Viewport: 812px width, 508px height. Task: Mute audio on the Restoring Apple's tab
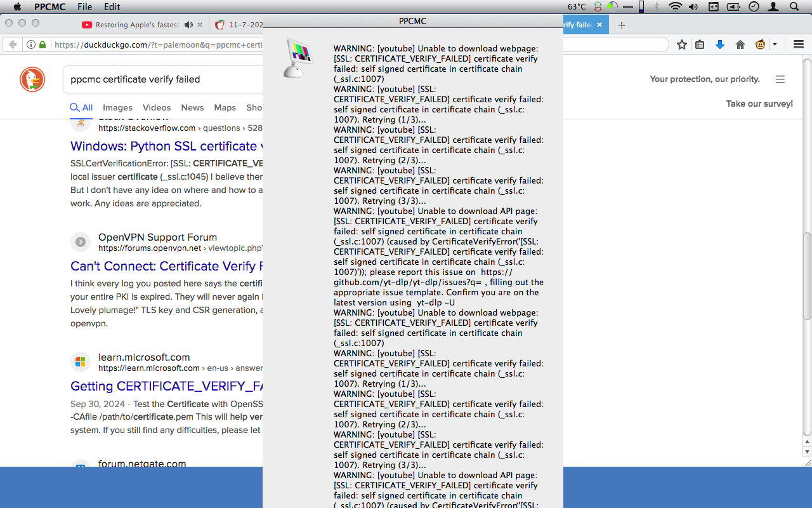click(188, 25)
